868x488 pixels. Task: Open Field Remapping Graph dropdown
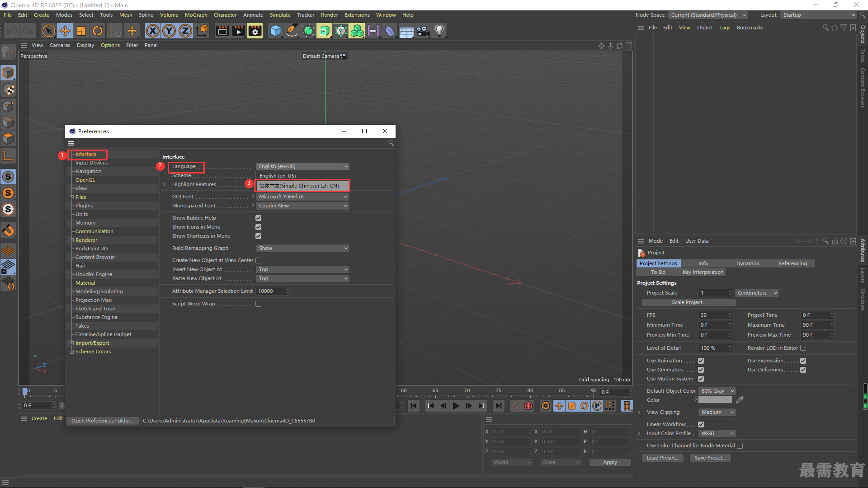(302, 248)
